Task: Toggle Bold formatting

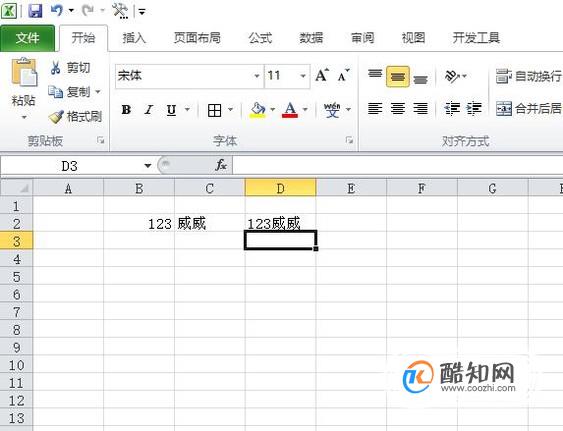Action: tap(126, 110)
